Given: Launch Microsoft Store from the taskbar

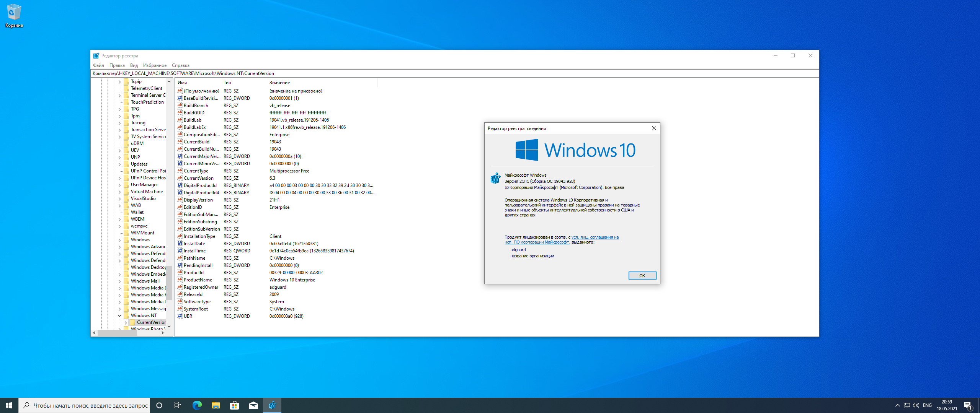Looking at the screenshot, I should click(234, 405).
